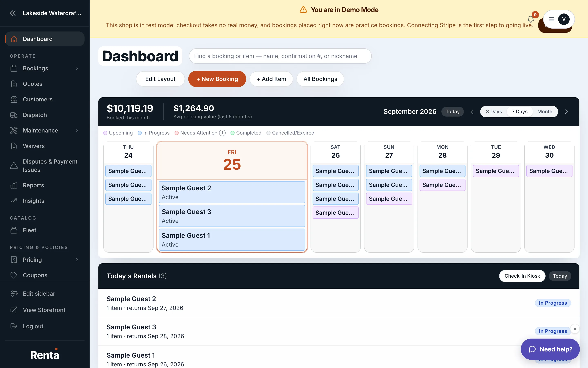Open Needs Attention info icon
This screenshot has height=368, width=588.
[222, 133]
